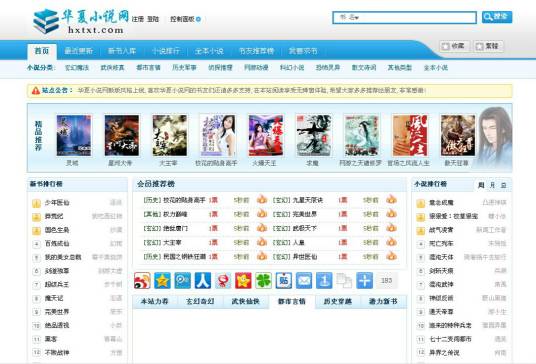Viewport: 536px width, 364px height.
Task: Click the 繁體 traditional Chinese button
Action: (x=488, y=46)
